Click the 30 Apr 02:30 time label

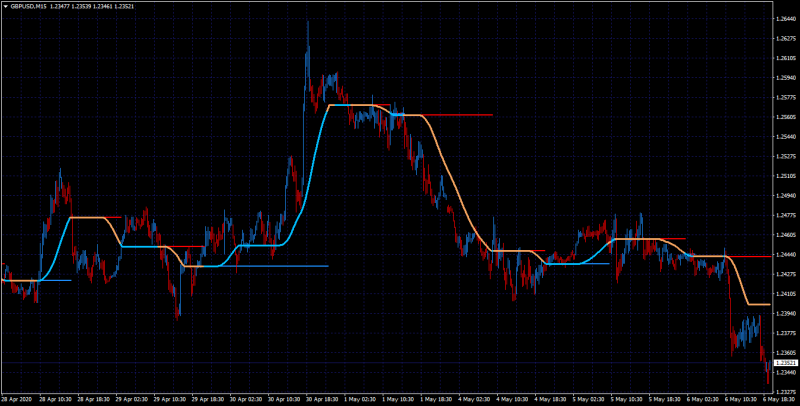[246, 398]
